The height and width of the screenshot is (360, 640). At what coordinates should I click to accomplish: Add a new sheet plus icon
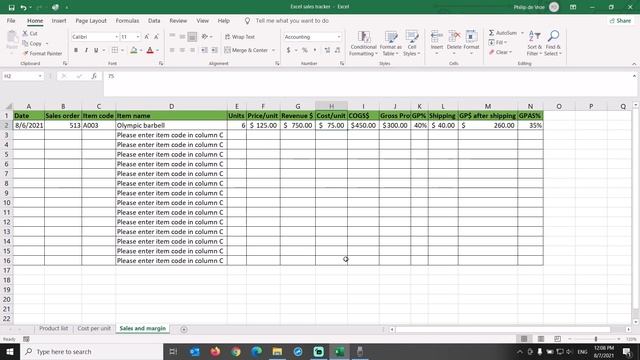tap(184, 329)
